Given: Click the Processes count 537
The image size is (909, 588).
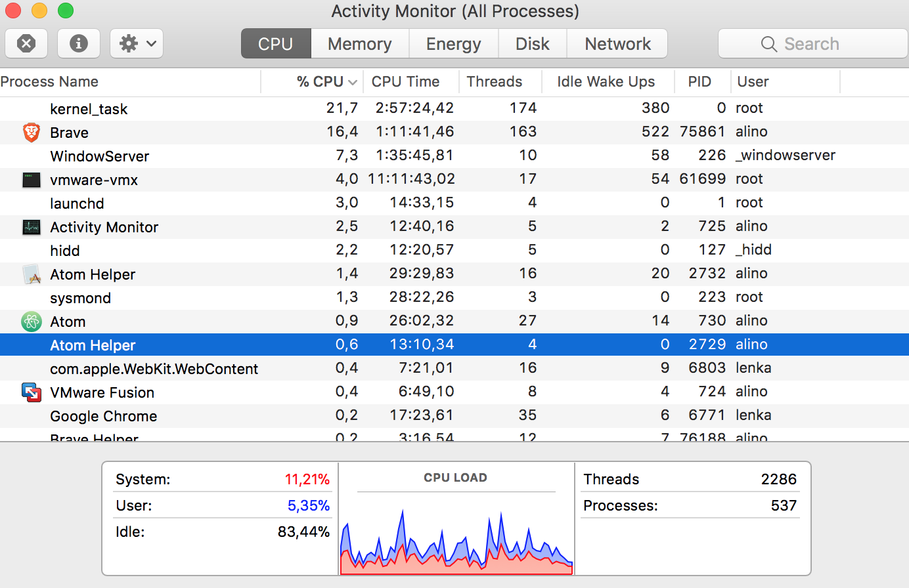Looking at the screenshot, I should (784, 506).
